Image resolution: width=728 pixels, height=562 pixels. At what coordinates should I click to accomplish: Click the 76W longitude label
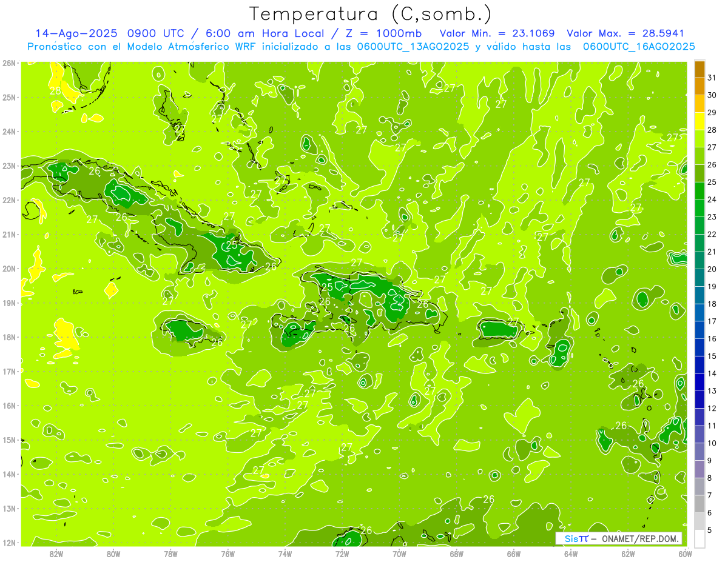228,554
